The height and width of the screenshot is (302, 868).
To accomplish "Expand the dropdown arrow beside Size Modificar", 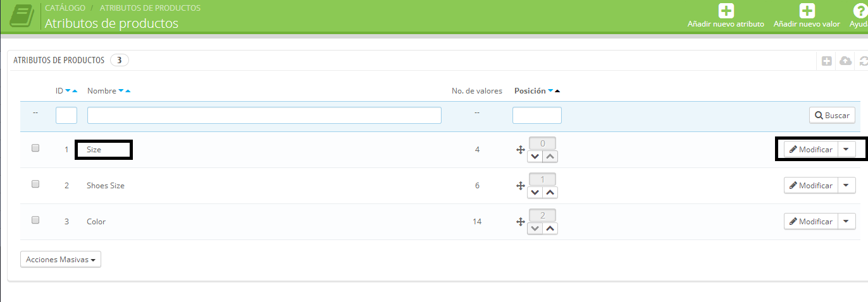I will pos(846,150).
